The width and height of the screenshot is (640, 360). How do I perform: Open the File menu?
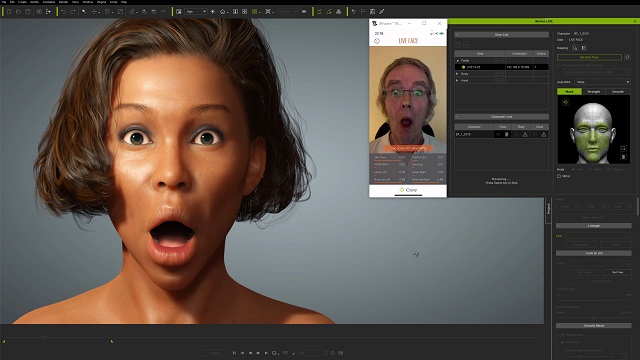[4, 2]
